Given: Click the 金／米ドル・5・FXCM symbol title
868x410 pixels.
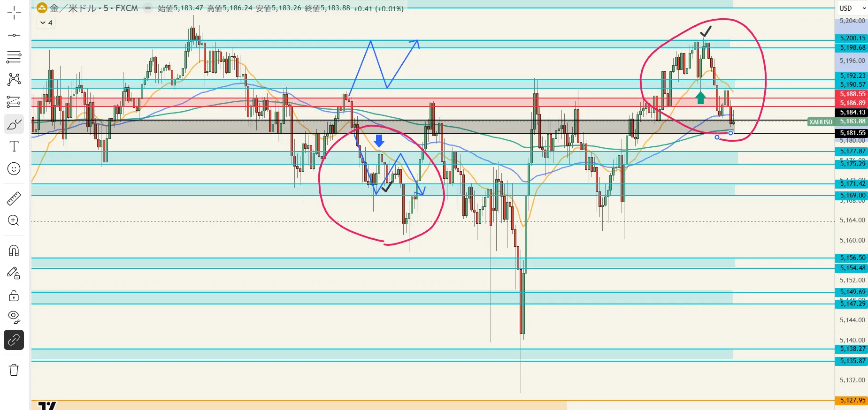Looking at the screenshot, I should (x=94, y=8).
